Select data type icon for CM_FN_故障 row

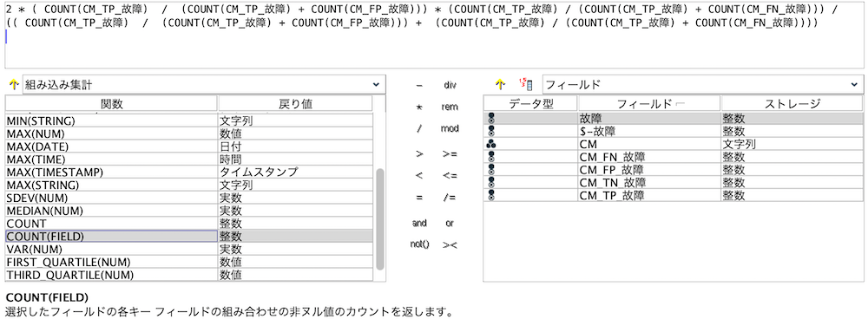[491, 157]
